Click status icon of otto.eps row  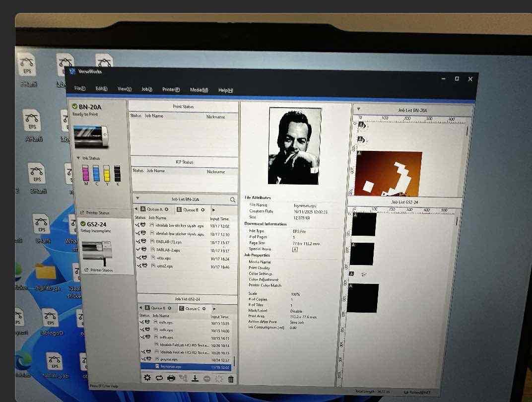pos(142,258)
